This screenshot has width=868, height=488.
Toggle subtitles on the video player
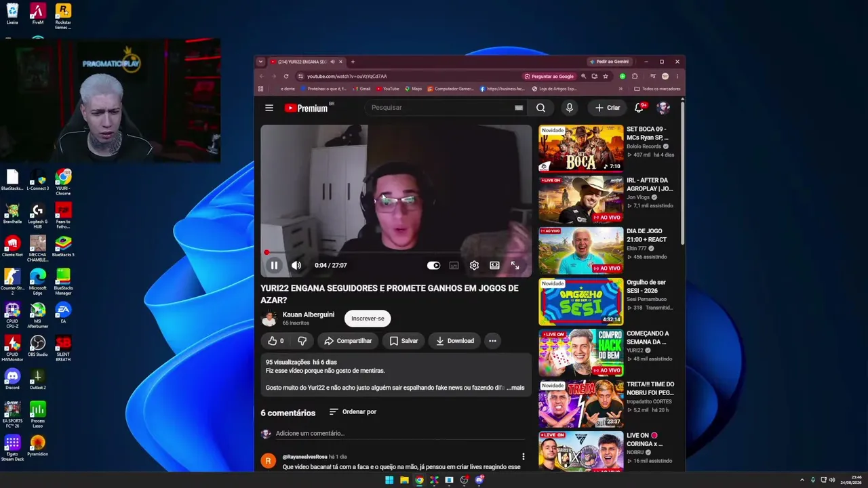click(x=454, y=265)
